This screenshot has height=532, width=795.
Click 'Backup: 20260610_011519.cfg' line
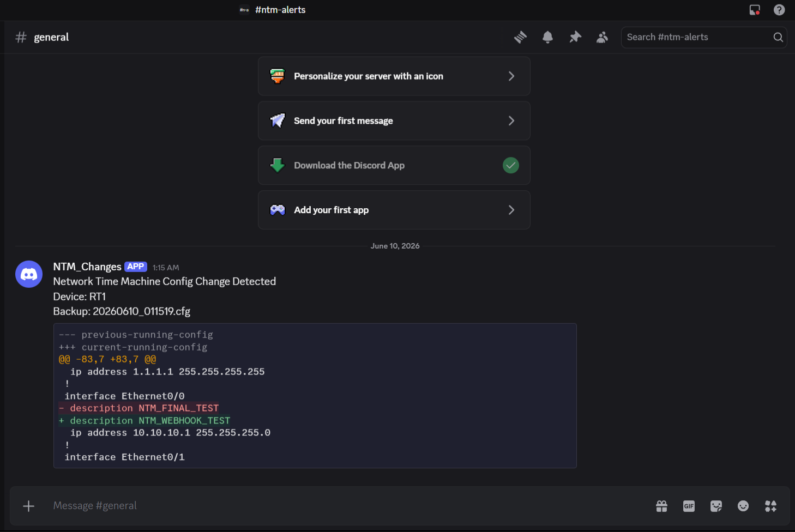(x=122, y=311)
